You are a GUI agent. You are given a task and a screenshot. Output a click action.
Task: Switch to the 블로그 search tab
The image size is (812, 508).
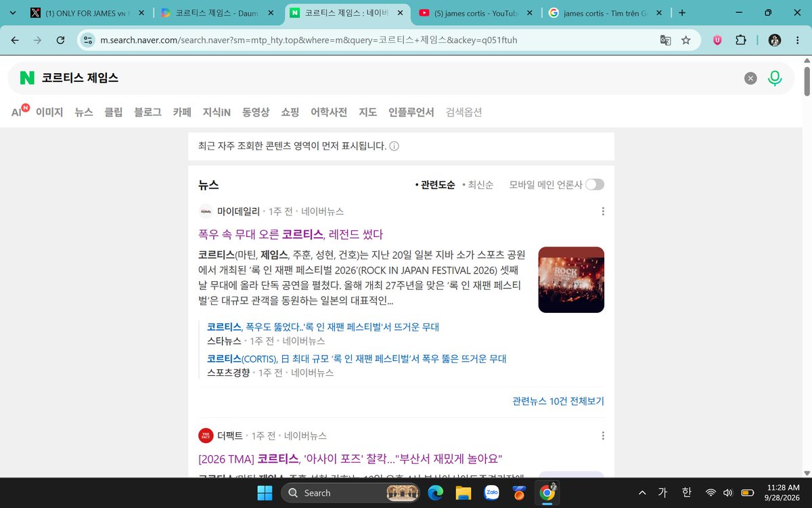[x=148, y=112]
